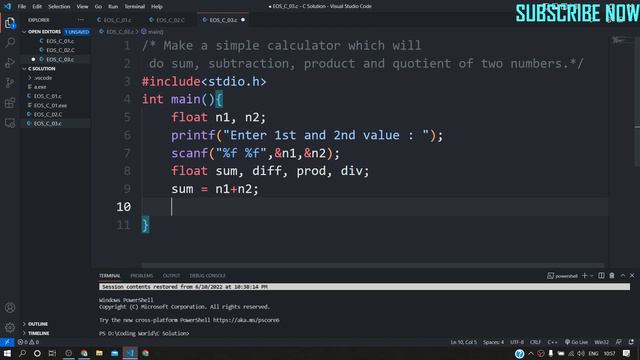
Task: Open the Manage gear icon
Action: click(x=10, y=327)
